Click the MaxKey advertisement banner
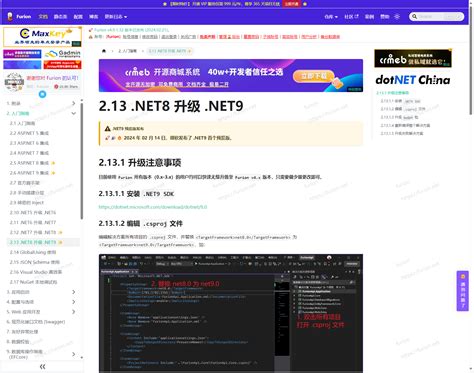474x373 pixels. (x=42, y=37)
